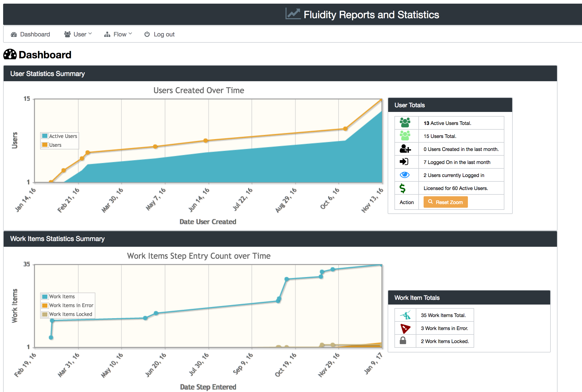Click the green dollar license icon
This screenshot has height=392, width=582.
point(403,188)
